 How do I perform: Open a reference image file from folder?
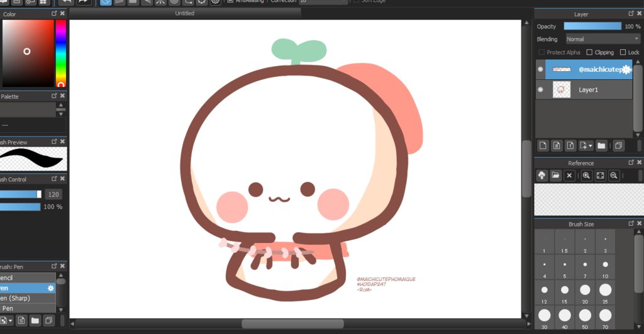tap(555, 175)
